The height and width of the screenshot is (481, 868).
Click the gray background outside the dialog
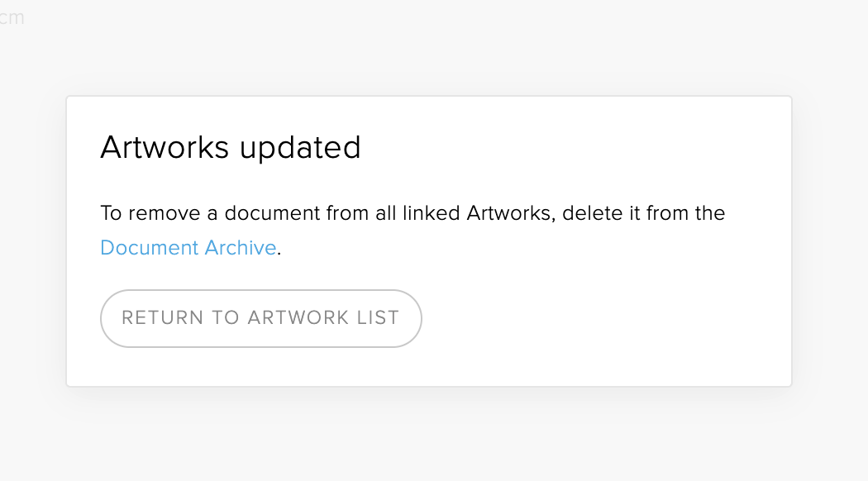(430, 438)
